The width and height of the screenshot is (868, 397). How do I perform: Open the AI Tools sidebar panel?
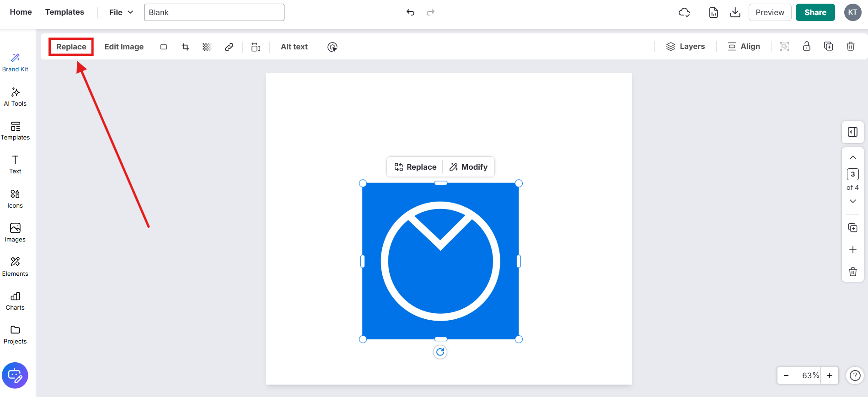[15, 97]
